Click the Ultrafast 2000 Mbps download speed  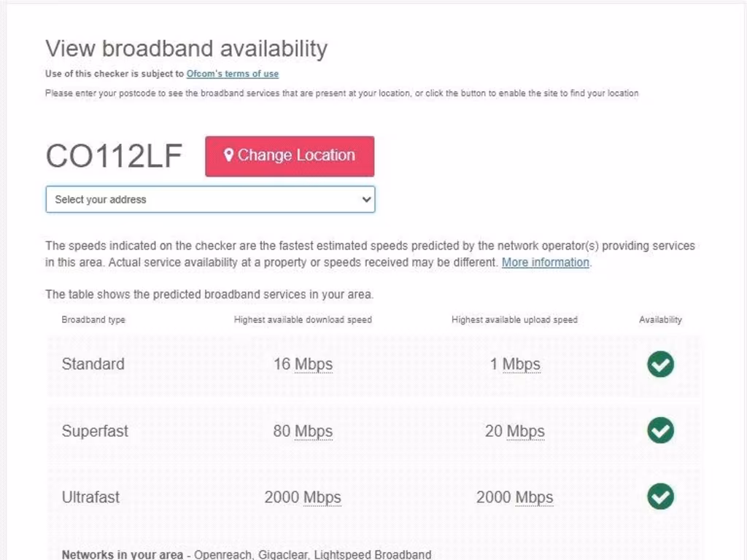click(303, 497)
